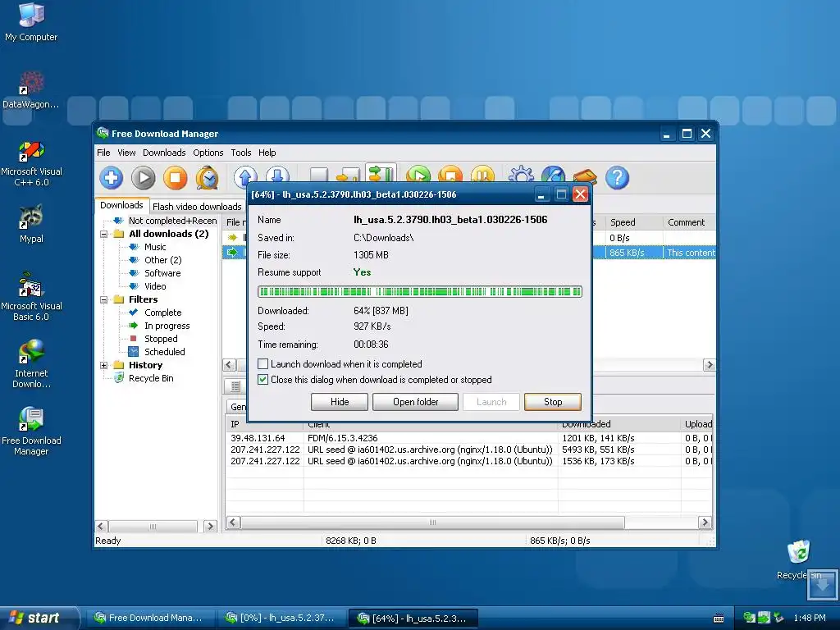Click the segmented download progress bar
This screenshot has height=630, width=840.
[419, 292]
